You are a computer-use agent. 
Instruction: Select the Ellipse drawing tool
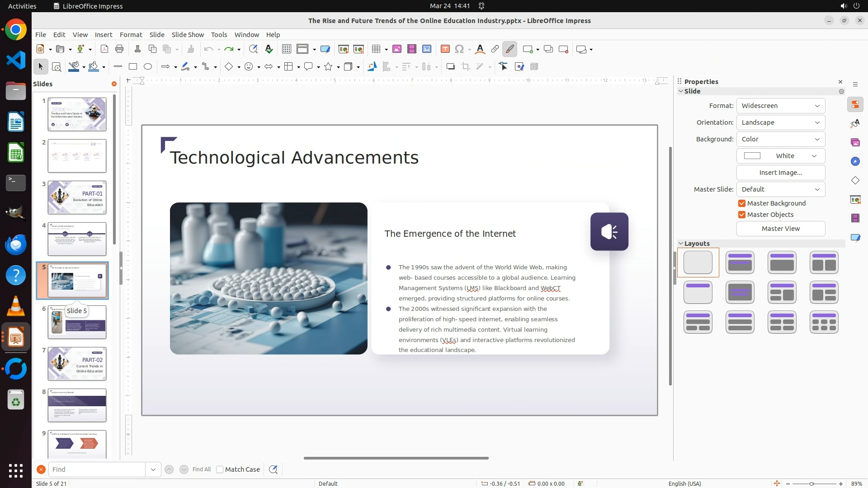pyautogui.click(x=148, y=67)
